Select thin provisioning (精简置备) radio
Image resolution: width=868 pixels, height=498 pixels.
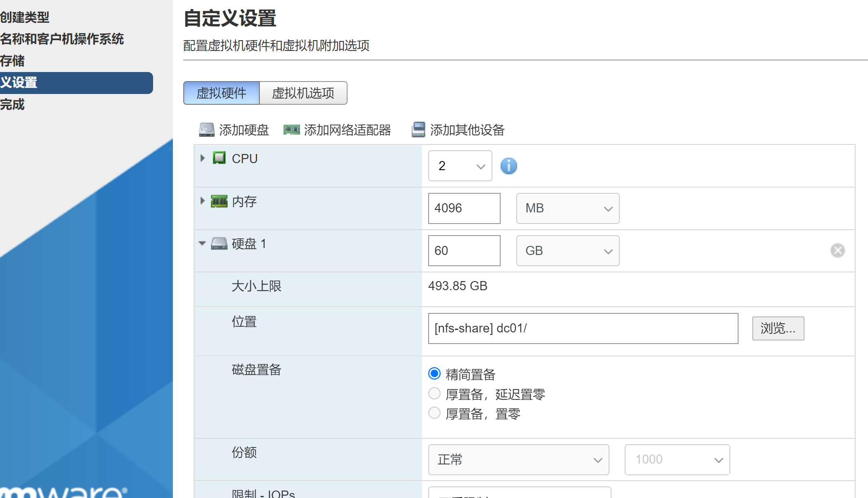coord(434,374)
